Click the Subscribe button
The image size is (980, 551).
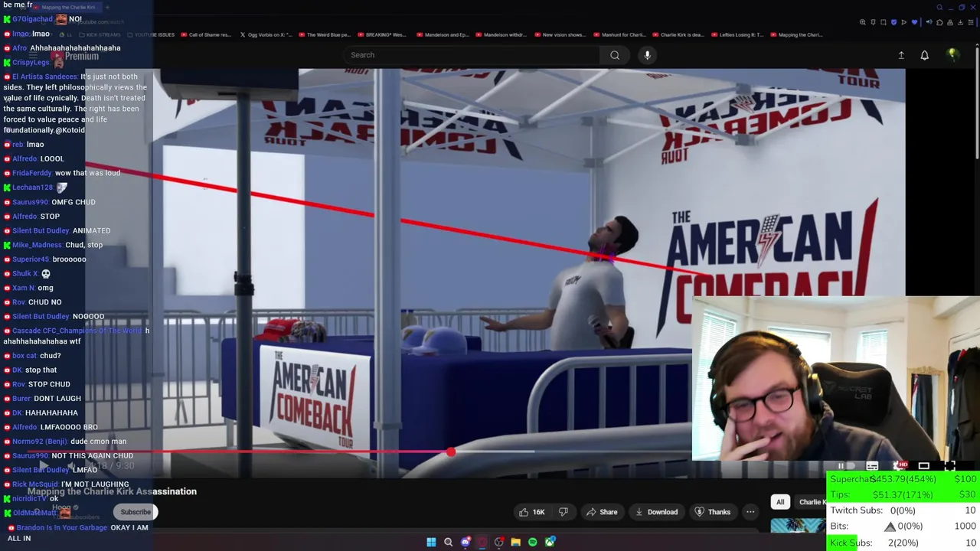[136, 512]
